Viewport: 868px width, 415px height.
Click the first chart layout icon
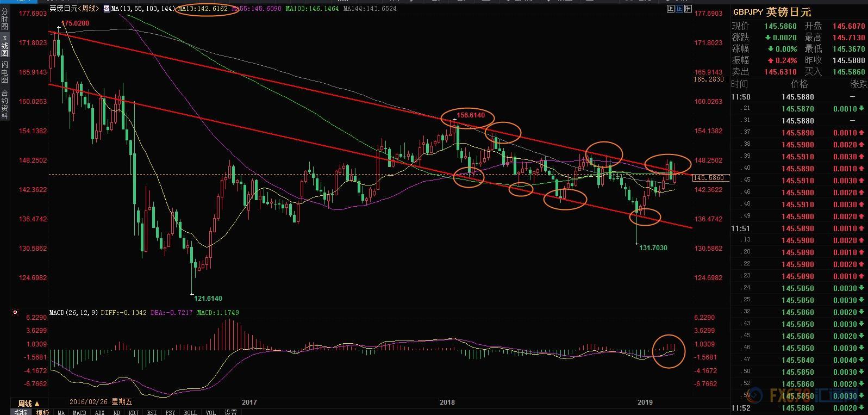(x=671, y=9)
